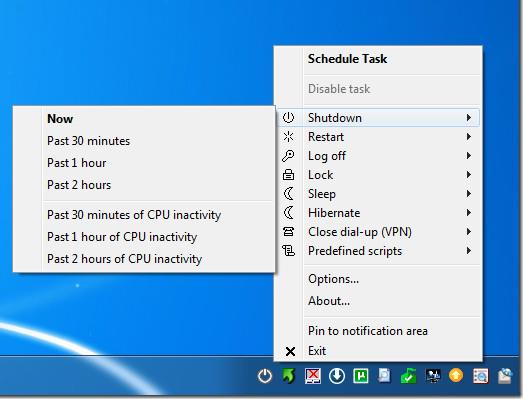Select Past 2 hours of CPU inactivity
Screen dimensions: 523x399
point(124,259)
